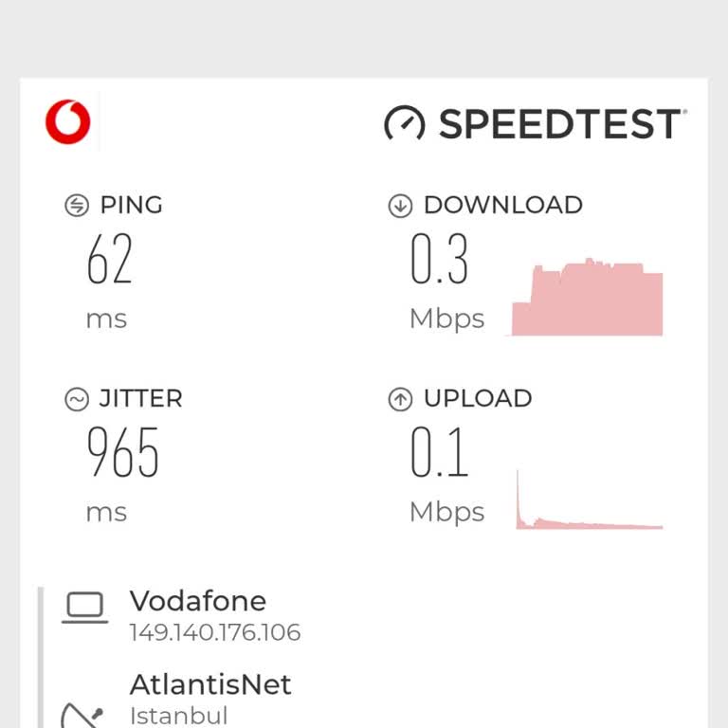Click the download arrow icon

(x=400, y=205)
